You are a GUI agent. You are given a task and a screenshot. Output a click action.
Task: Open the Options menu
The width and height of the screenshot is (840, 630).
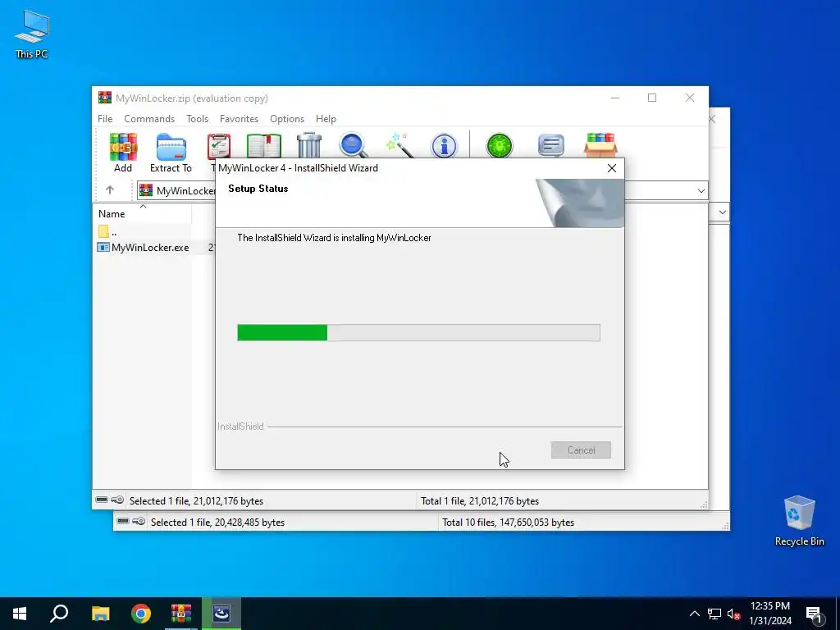click(x=286, y=119)
